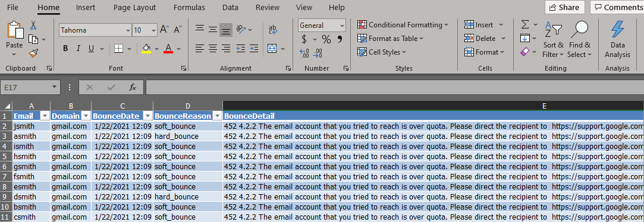Open the Name Box dropdown arrow
Image resolution: width=644 pixels, height=222 pixels.
pyautogui.click(x=54, y=87)
